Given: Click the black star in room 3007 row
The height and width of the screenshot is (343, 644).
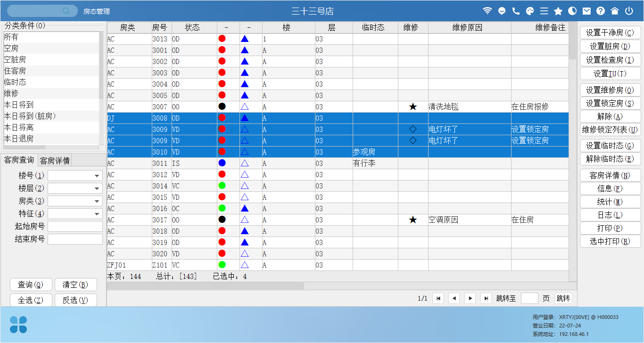Looking at the screenshot, I should pyautogui.click(x=413, y=107).
